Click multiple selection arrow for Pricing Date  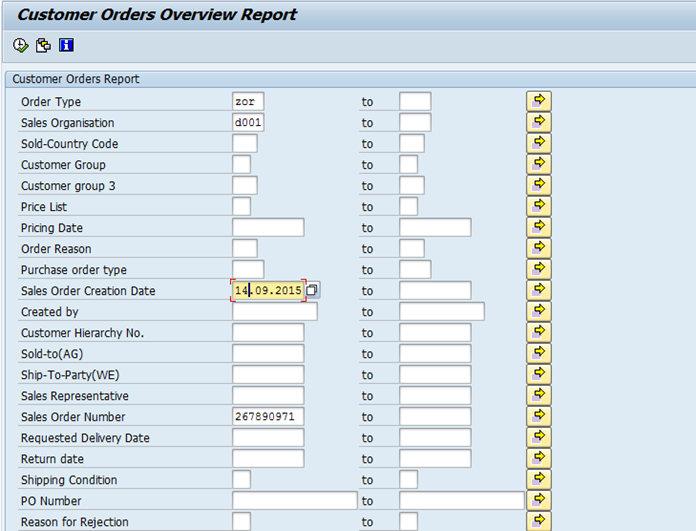pos(539,227)
